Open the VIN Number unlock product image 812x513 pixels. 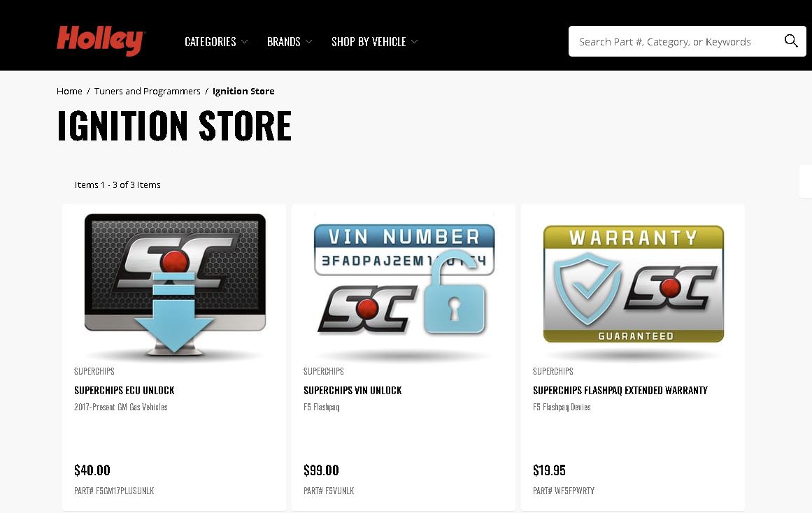pyautogui.click(x=404, y=285)
